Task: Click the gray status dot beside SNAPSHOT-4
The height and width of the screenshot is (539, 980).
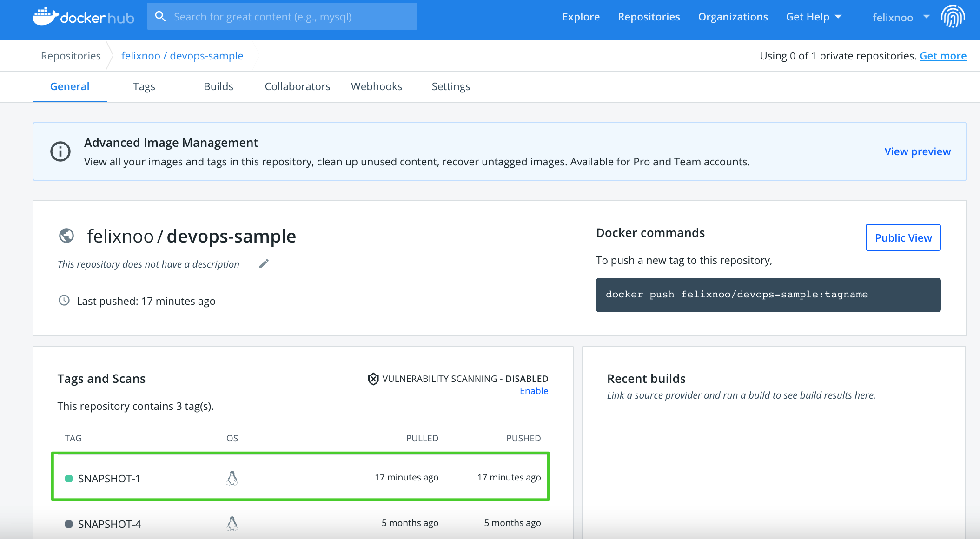Action: (x=69, y=523)
